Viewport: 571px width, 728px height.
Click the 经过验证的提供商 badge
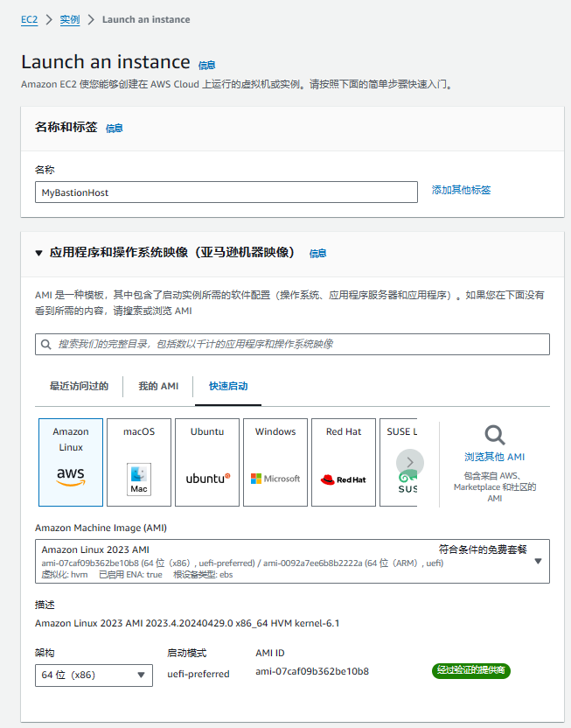click(470, 670)
